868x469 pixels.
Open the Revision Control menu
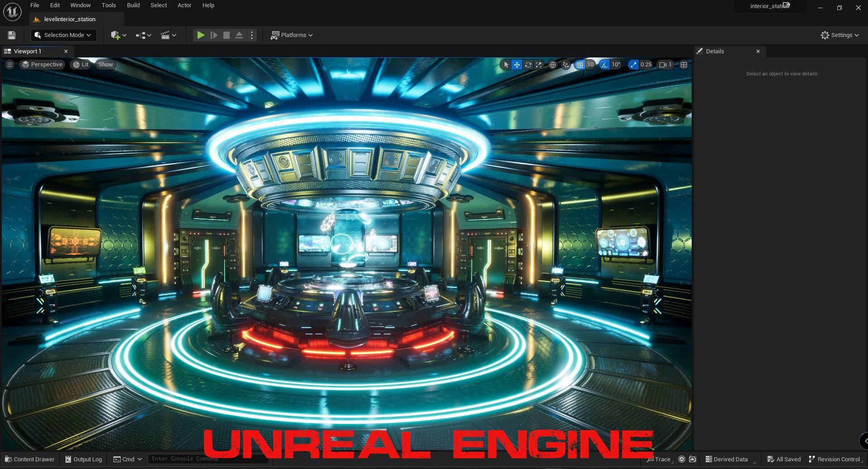coord(835,459)
